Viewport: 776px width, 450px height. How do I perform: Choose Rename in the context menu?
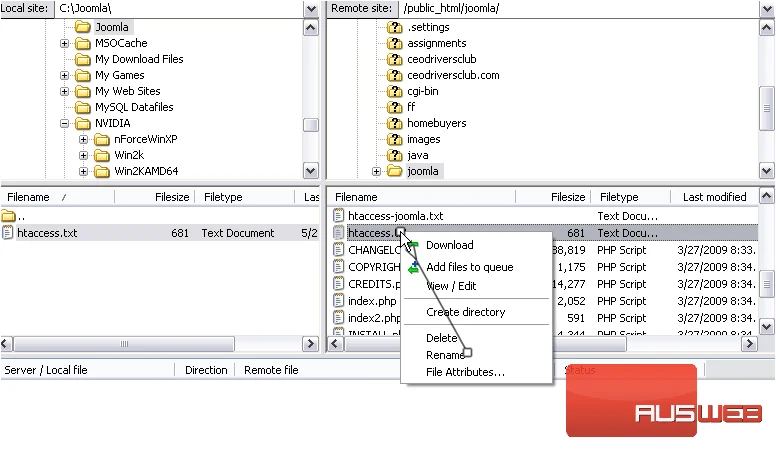click(x=444, y=355)
